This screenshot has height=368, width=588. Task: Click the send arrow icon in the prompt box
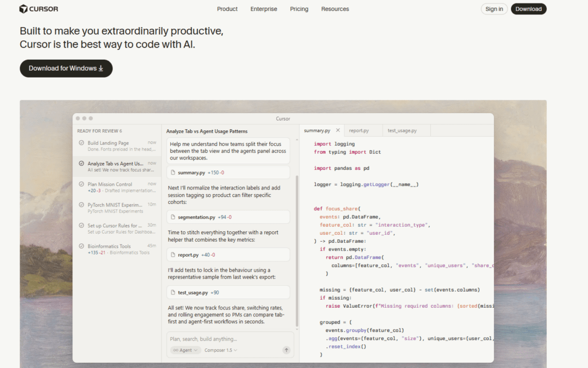(286, 350)
